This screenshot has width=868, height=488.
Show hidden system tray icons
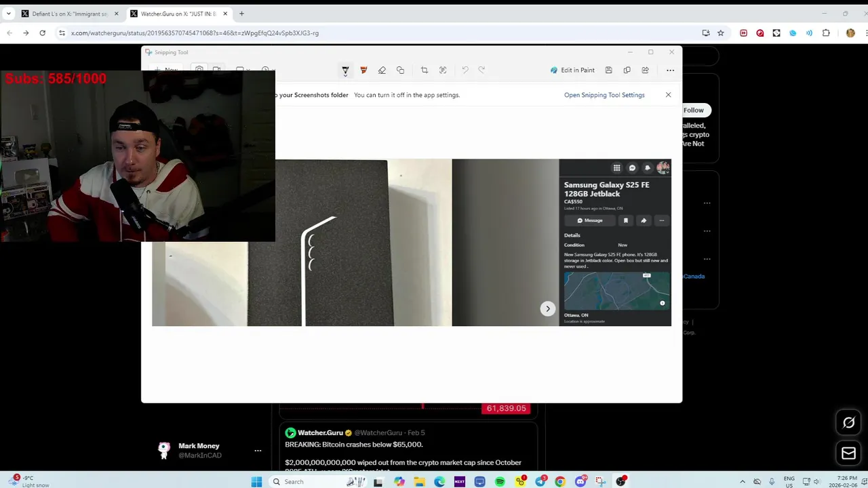tap(743, 482)
